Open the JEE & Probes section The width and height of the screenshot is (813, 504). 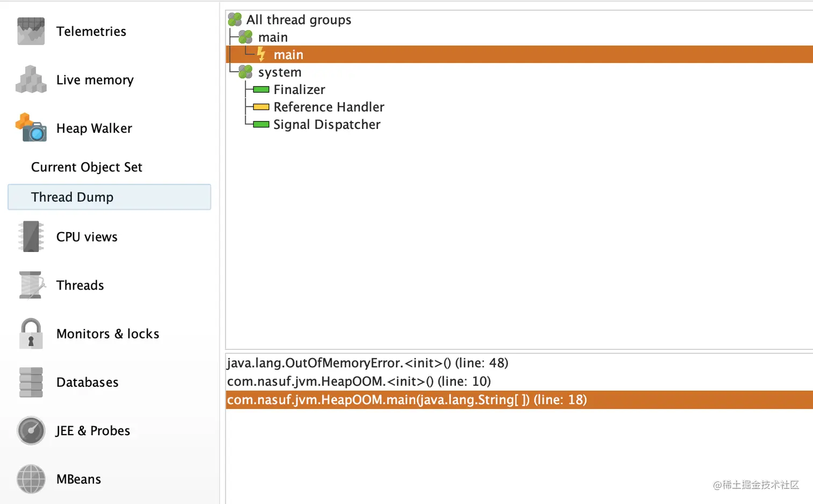92,430
